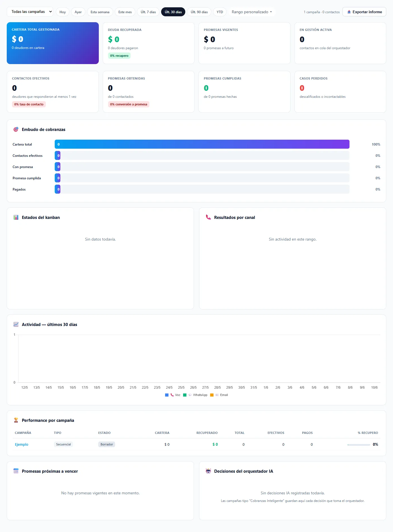Click the Deuda Recuperada card
Screen dimensions: 393x532
(148, 43)
